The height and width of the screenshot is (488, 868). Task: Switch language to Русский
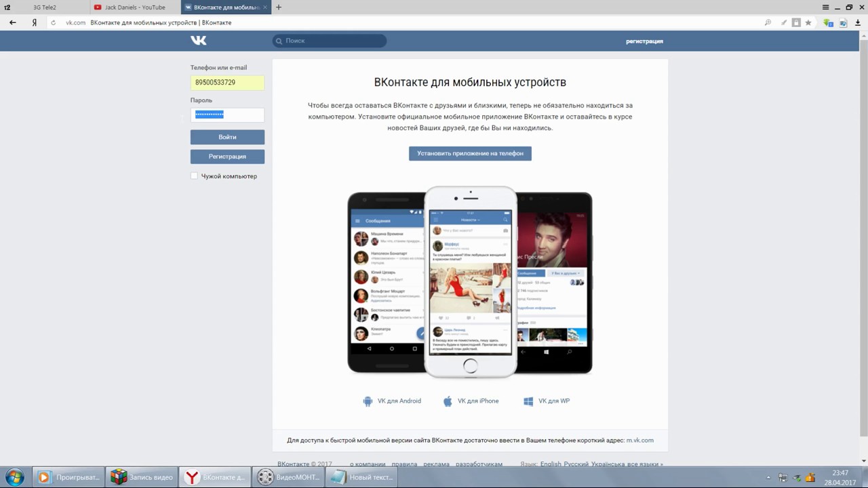[x=576, y=464]
